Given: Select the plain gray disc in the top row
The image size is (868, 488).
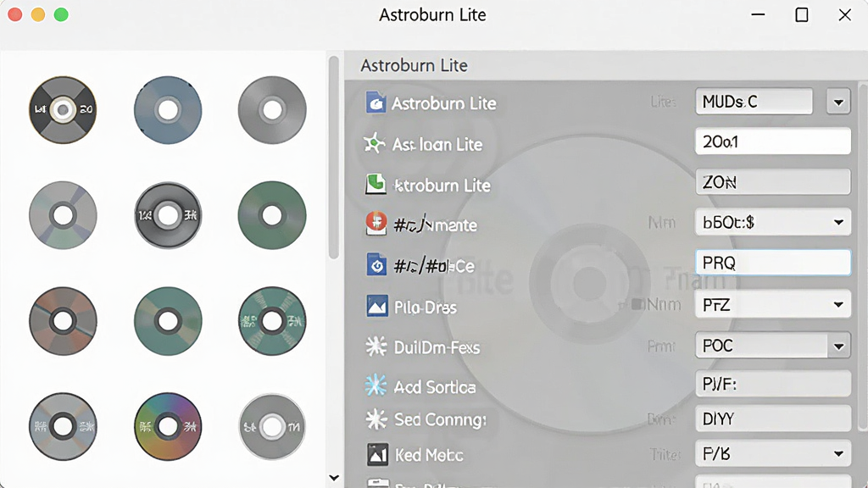Looking at the screenshot, I should (x=272, y=109).
